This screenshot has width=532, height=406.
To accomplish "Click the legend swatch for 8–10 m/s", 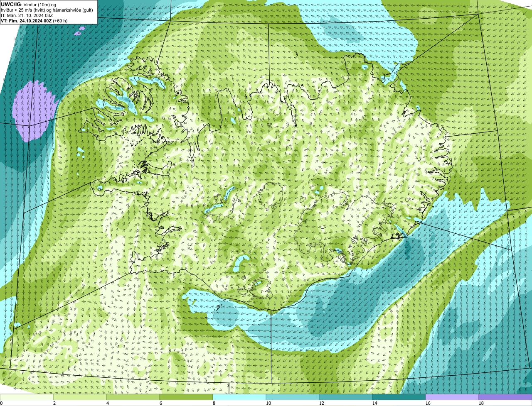I will tap(239, 397).
